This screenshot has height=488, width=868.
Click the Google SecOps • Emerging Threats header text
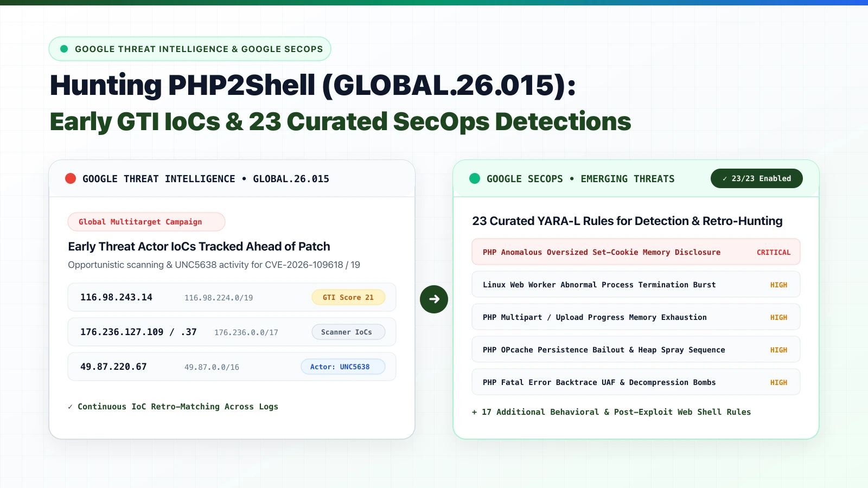tap(580, 179)
